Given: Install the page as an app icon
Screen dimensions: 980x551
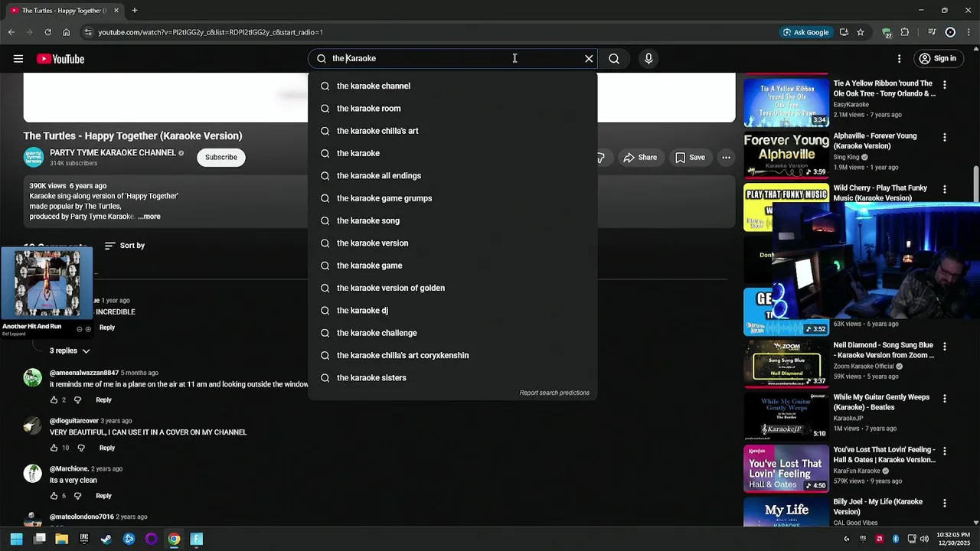Looking at the screenshot, I should pos(844,32).
